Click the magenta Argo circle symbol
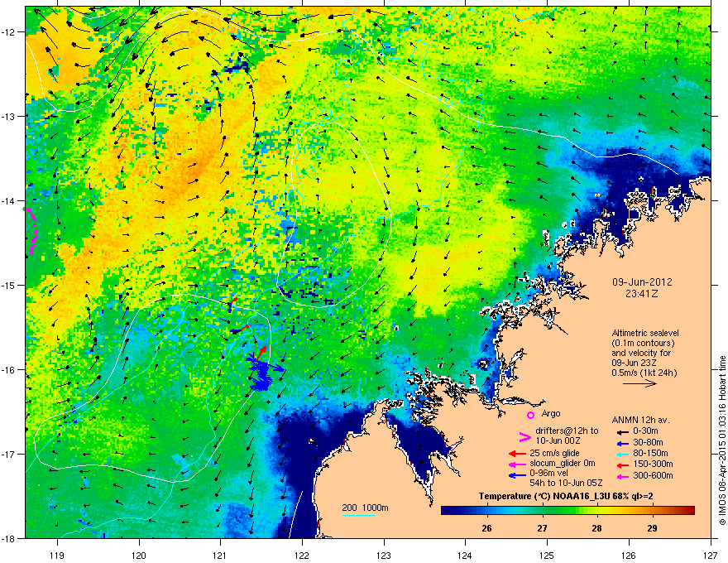Image resolution: width=728 pixels, height=563 pixels. point(530,415)
